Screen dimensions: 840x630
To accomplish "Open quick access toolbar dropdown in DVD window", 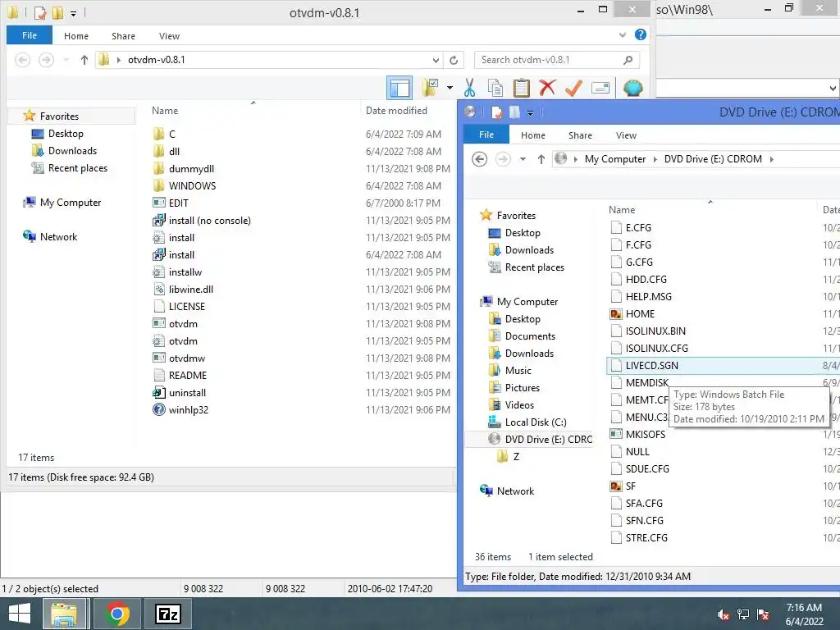I will click(x=530, y=112).
